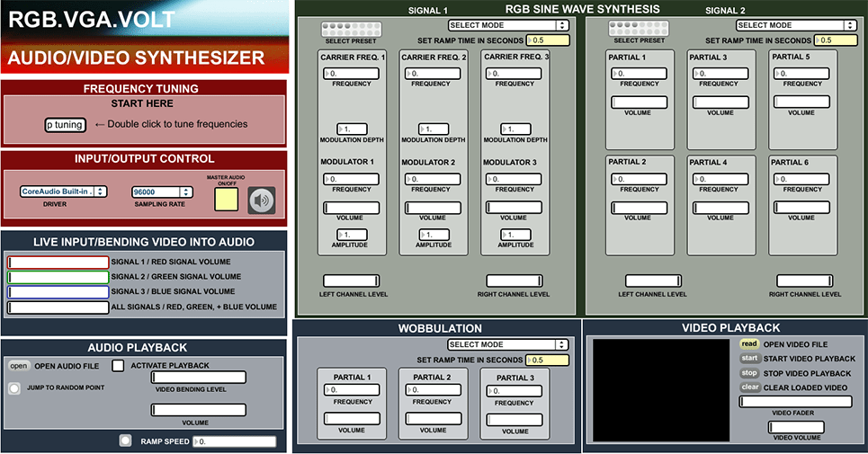
Task: Click the video fader slider
Action: (x=795, y=402)
